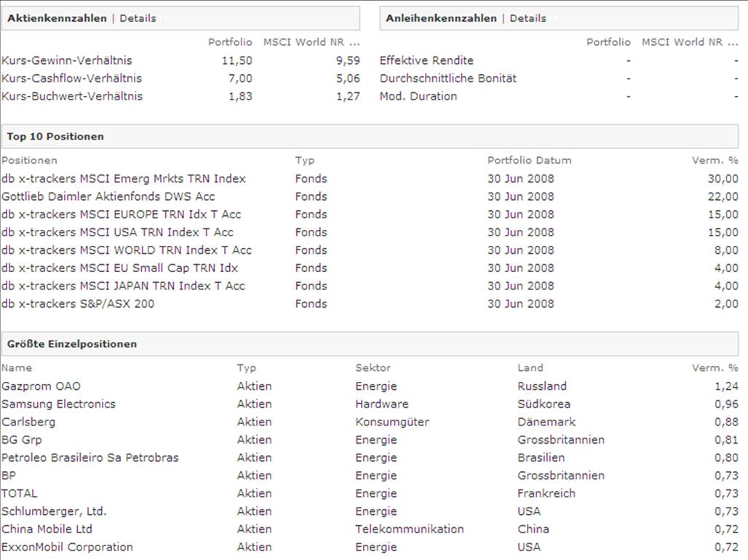Open db x-trackers MSCI USA TRN Index T Acc
This screenshot has width=748, height=560.
point(117,232)
